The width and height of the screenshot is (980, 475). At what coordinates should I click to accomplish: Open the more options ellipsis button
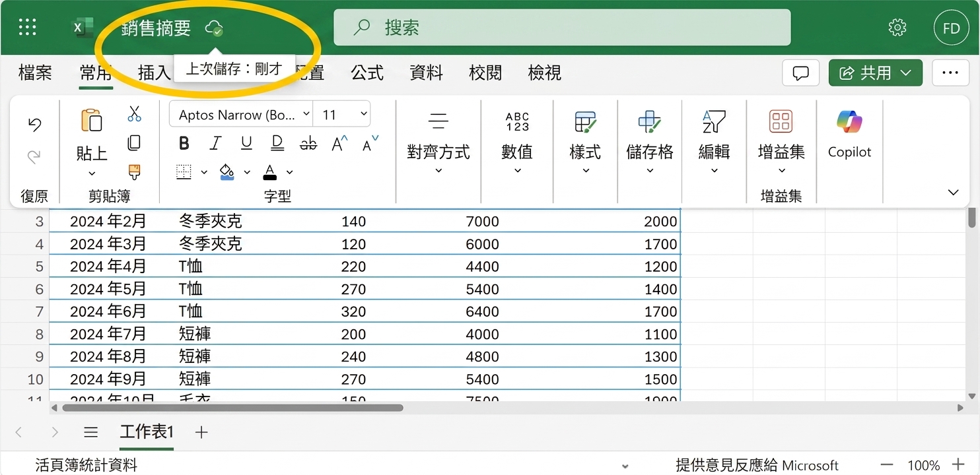950,73
